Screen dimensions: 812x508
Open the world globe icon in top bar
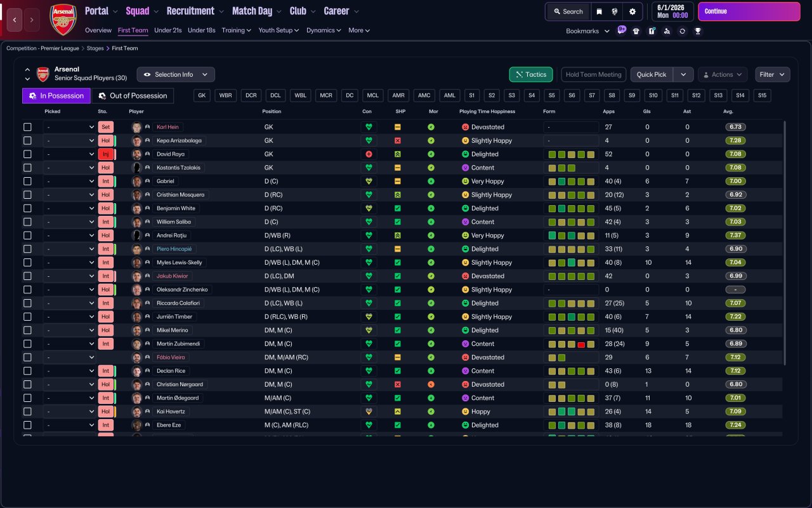click(615, 11)
